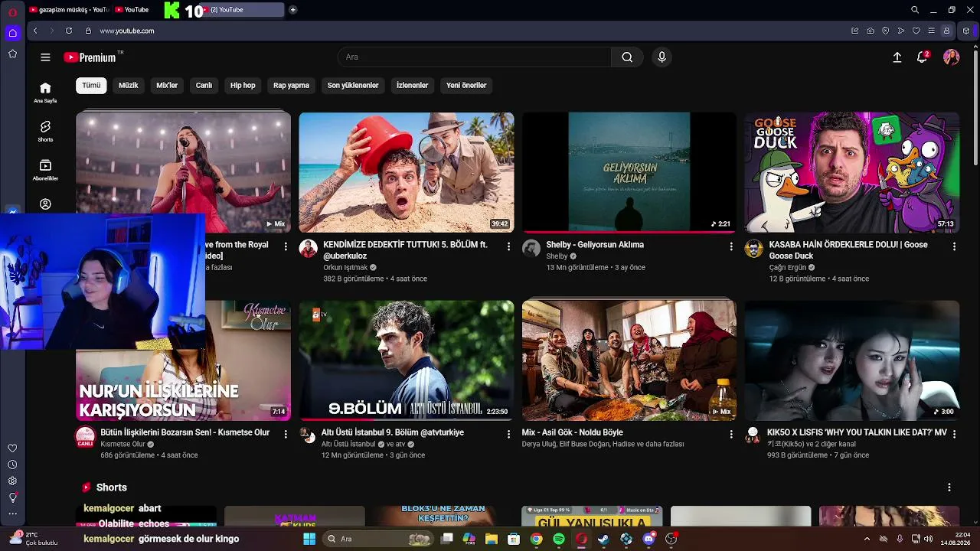Screen dimensions: 980x551
Task: Open Chrome from the taskbar
Action: pyautogui.click(x=537, y=540)
